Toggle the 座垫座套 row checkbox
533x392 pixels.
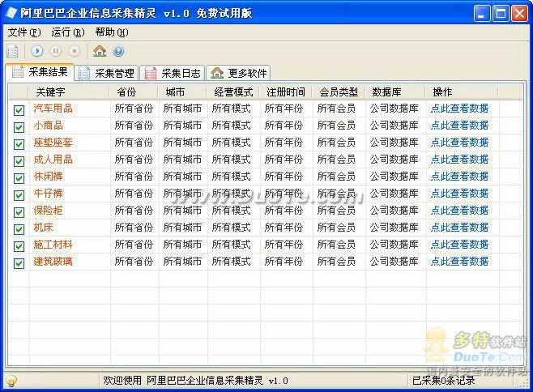click(19, 144)
